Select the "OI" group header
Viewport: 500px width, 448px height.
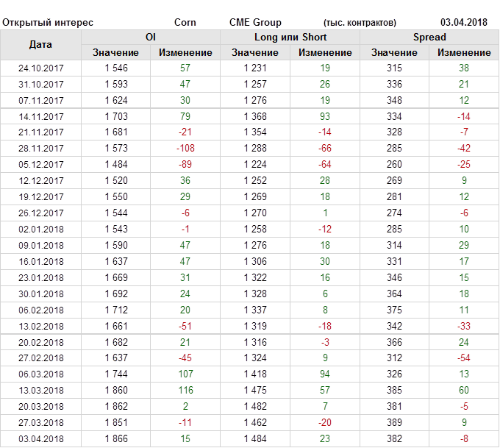[151, 37]
